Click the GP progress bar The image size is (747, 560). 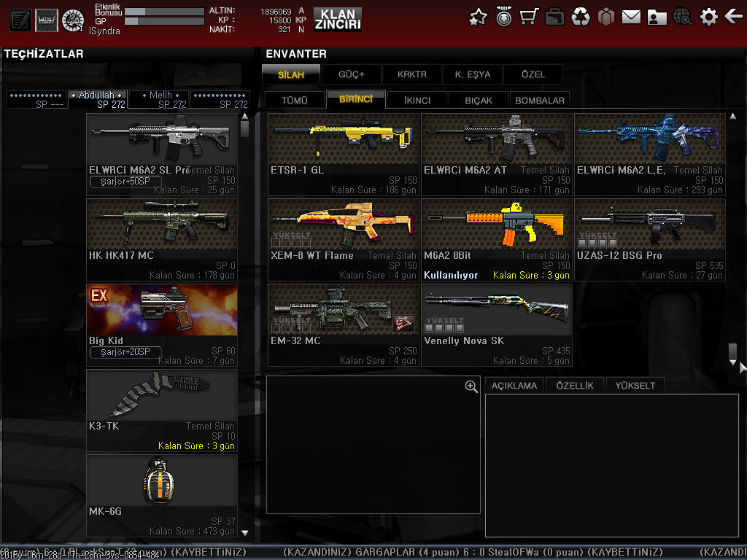click(x=164, y=21)
